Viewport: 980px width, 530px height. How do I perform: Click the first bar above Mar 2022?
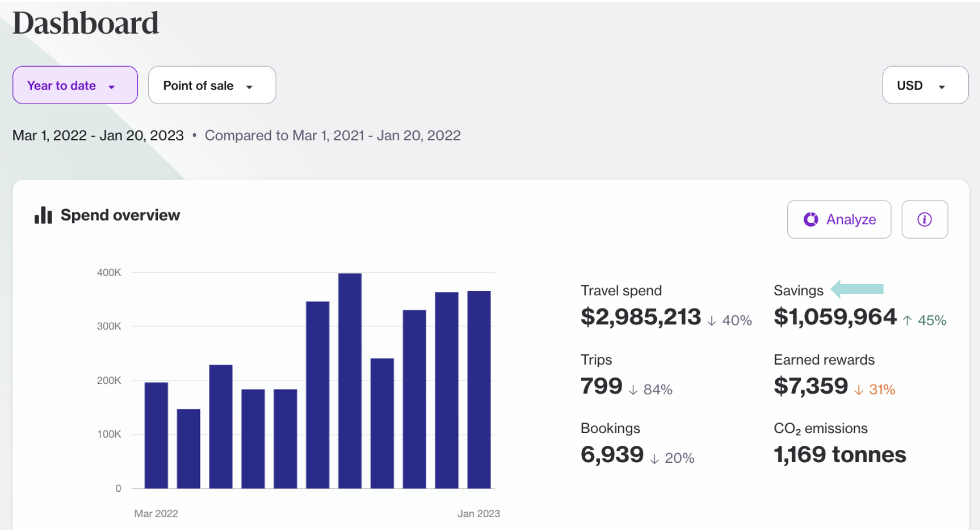click(156, 435)
